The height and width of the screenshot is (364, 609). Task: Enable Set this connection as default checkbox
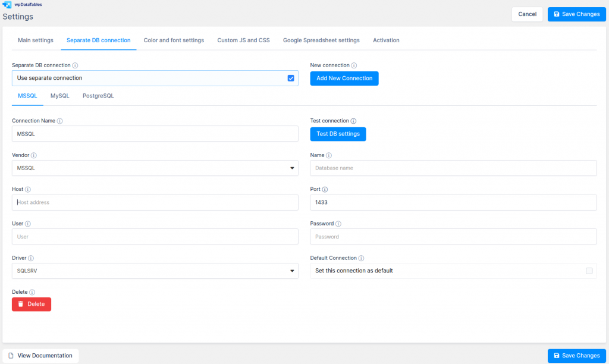(x=589, y=271)
